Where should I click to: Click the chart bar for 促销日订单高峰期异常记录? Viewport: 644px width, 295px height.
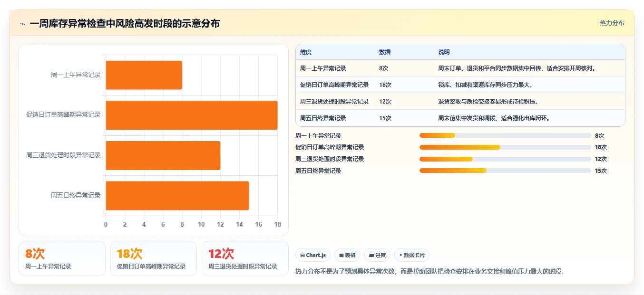click(191, 115)
